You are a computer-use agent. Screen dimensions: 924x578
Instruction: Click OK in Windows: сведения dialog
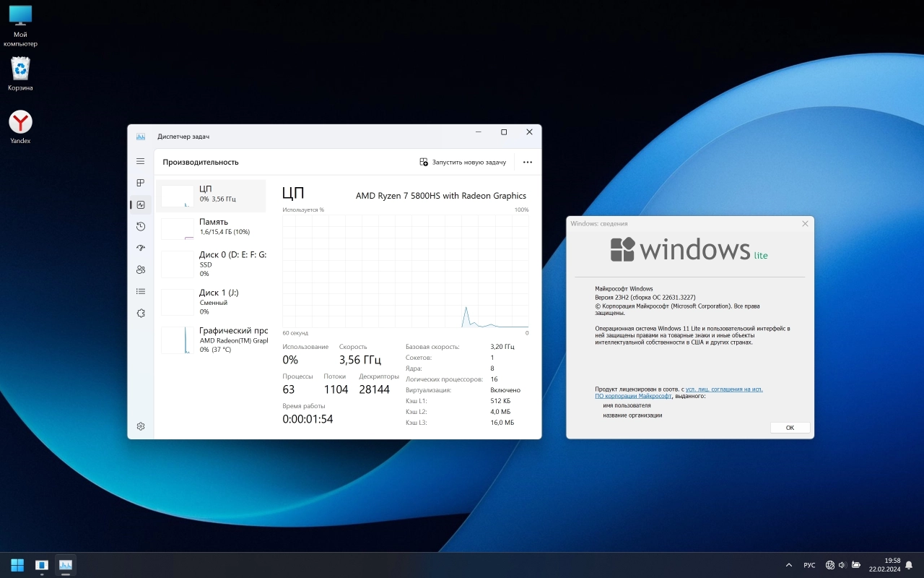tap(790, 428)
